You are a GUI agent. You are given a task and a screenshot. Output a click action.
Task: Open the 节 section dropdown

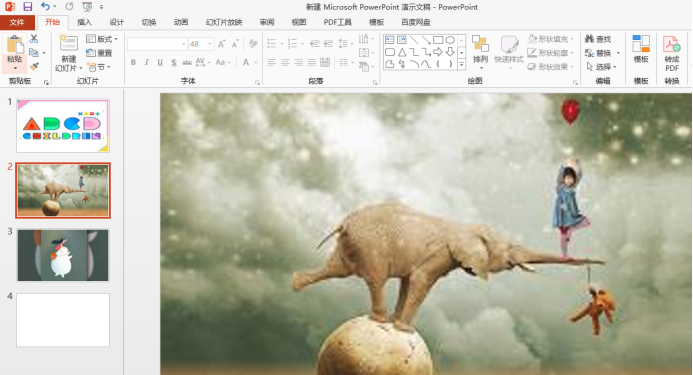coord(98,67)
